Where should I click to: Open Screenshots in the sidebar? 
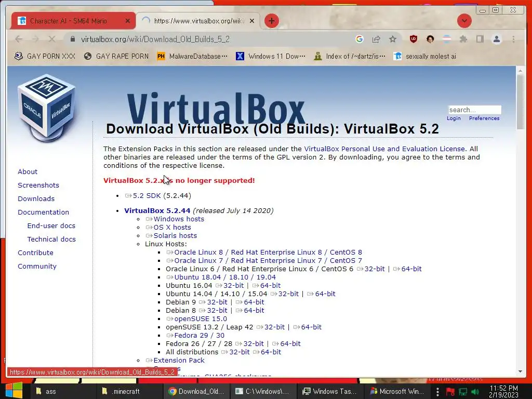38,185
